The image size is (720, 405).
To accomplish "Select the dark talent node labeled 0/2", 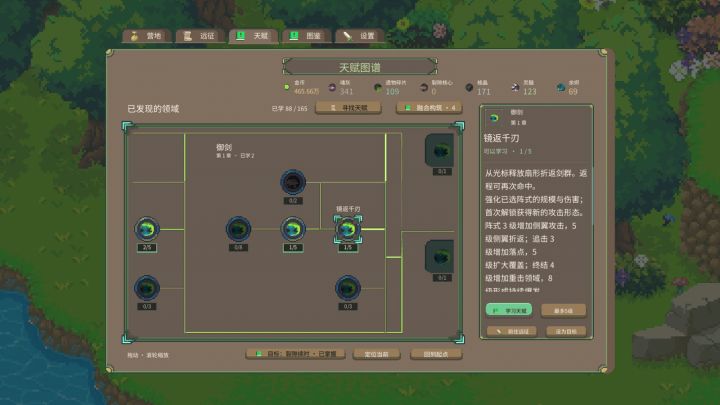I will point(293,182).
